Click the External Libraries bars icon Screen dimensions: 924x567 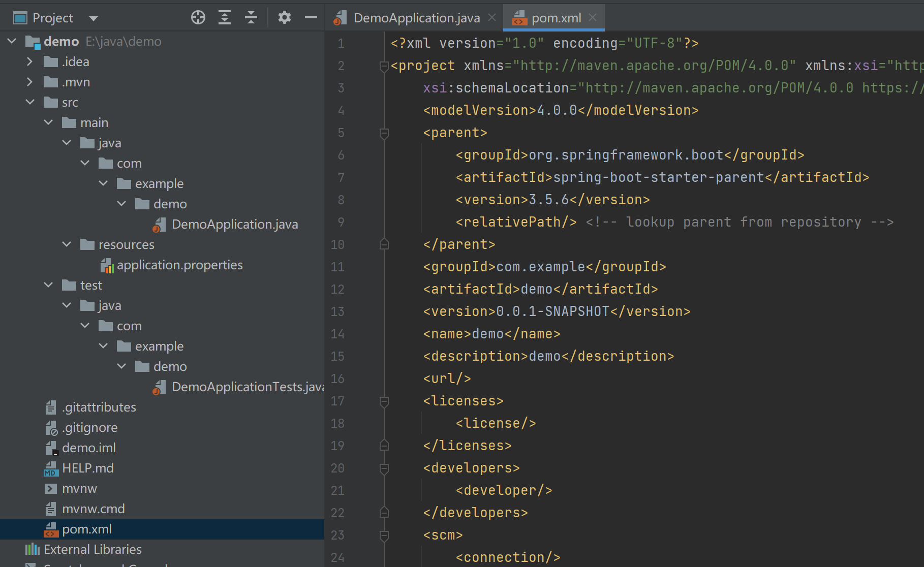[x=33, y=549]
